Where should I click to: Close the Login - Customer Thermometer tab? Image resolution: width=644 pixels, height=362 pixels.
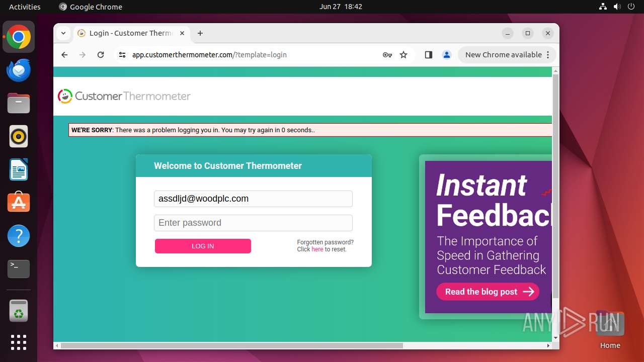pyautogui.click(x=182, y=33)
